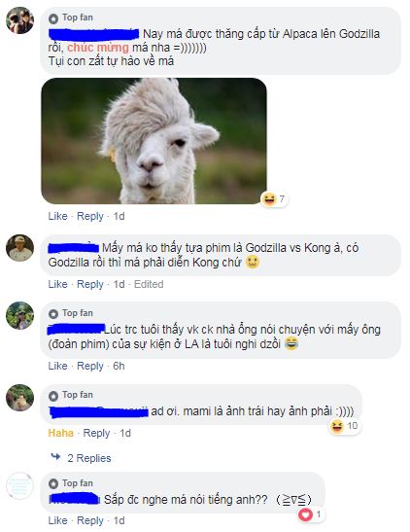
Task: Reply to the comment posted 6h ago
Action: [90, 366]
